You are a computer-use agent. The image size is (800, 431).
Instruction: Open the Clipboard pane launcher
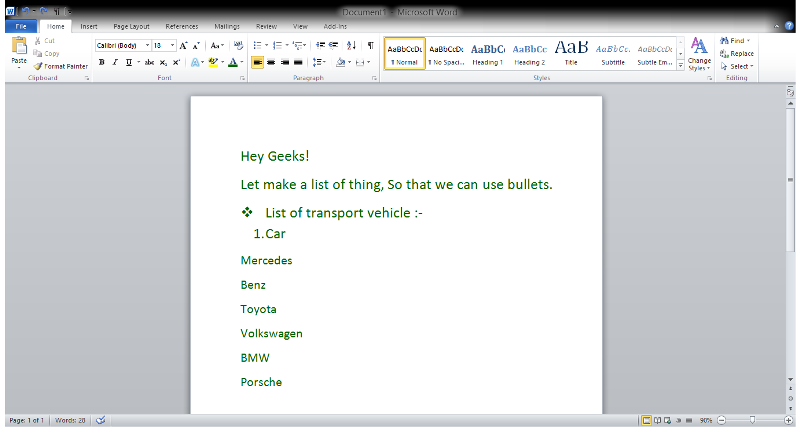click(x=87, y=78)
